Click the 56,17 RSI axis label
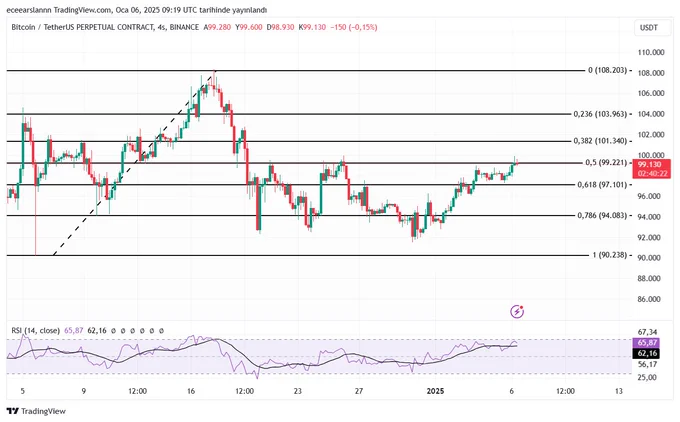The height and width of the screenshot is (422, 680). coord(647,365)
